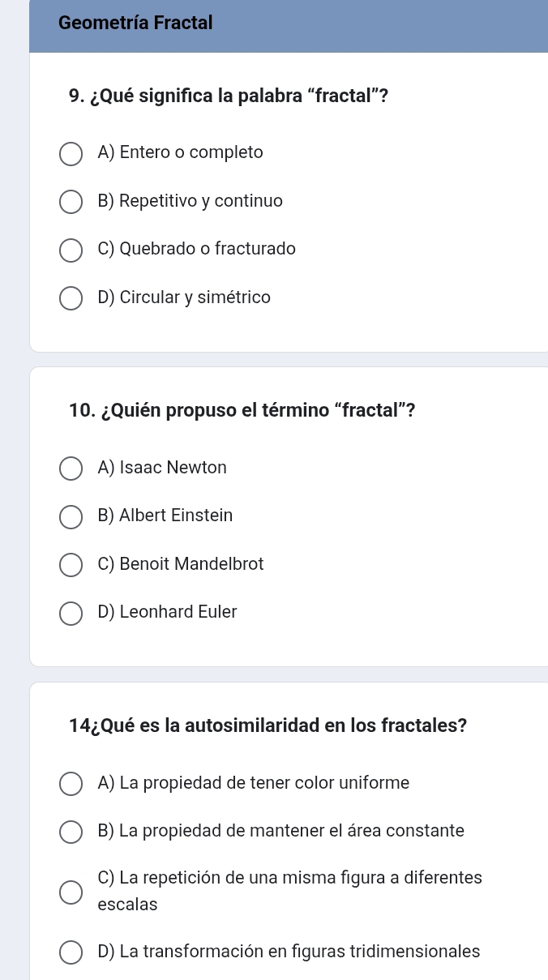Mark D) Leonhard Euler option
548x980 pixels.
(71, 614)
